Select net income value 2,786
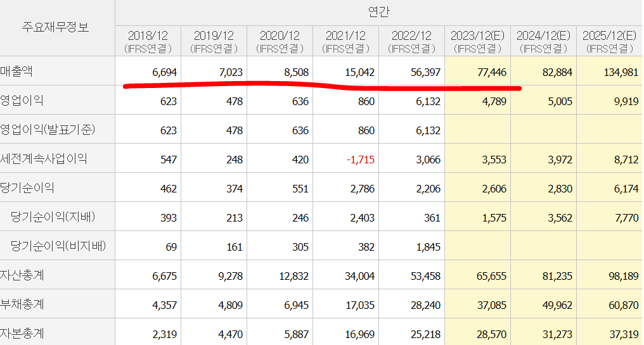This screenshot has height=345, width=644. 363,189
